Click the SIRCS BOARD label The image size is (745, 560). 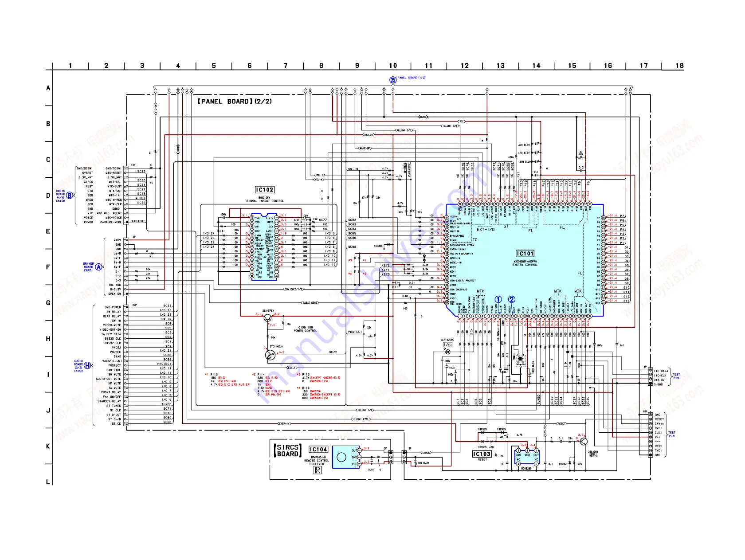coord(287,450)
